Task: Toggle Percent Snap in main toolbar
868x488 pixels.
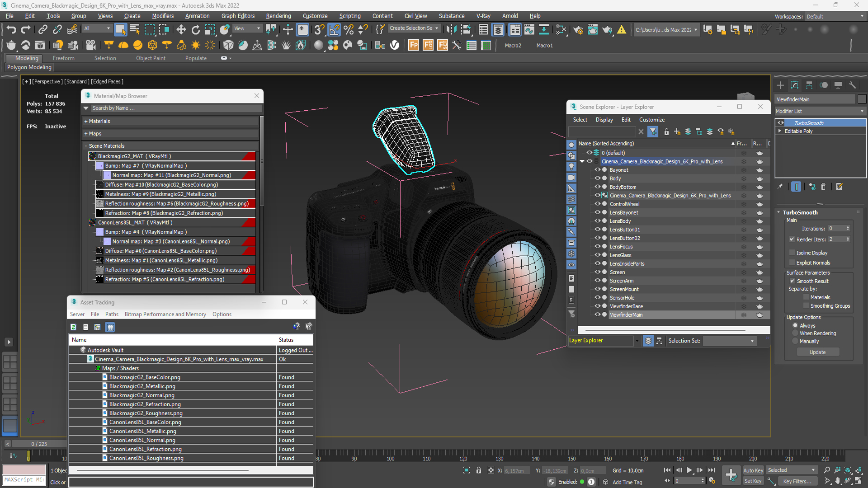Action: click(x=349, y=29)
